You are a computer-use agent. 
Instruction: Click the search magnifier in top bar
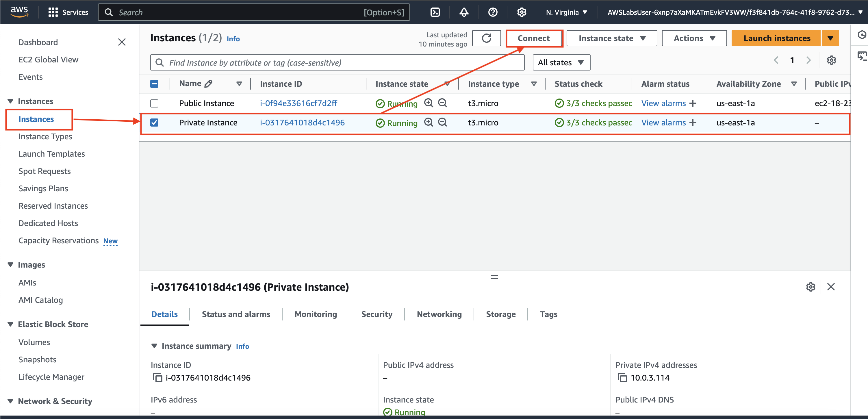[x=109, y=12]
